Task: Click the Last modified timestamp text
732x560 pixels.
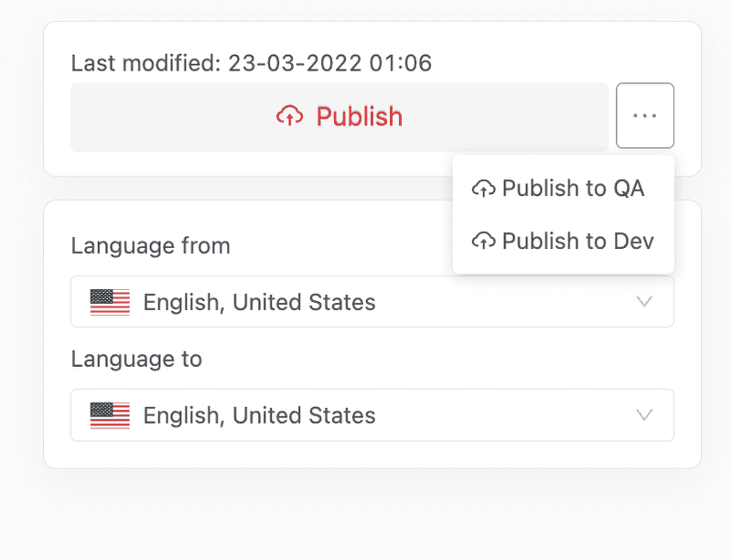Action: pyautogui.click(x=251, y=63)
